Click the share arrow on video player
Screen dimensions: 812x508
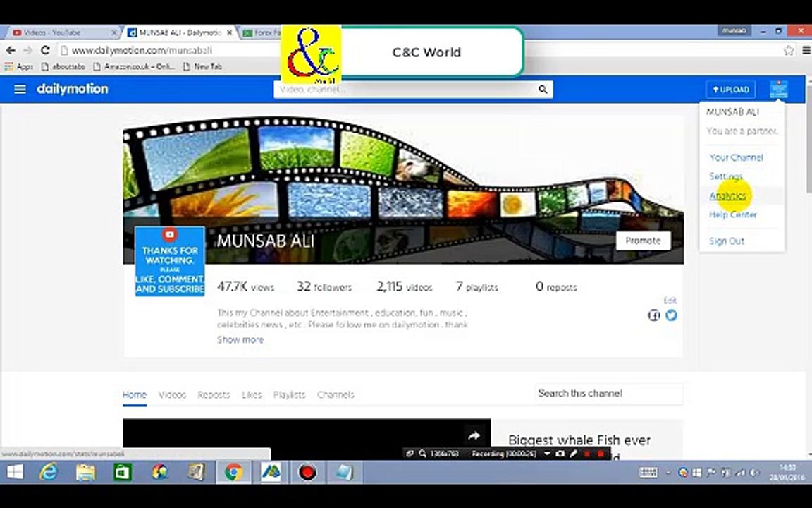click(474, 436)
